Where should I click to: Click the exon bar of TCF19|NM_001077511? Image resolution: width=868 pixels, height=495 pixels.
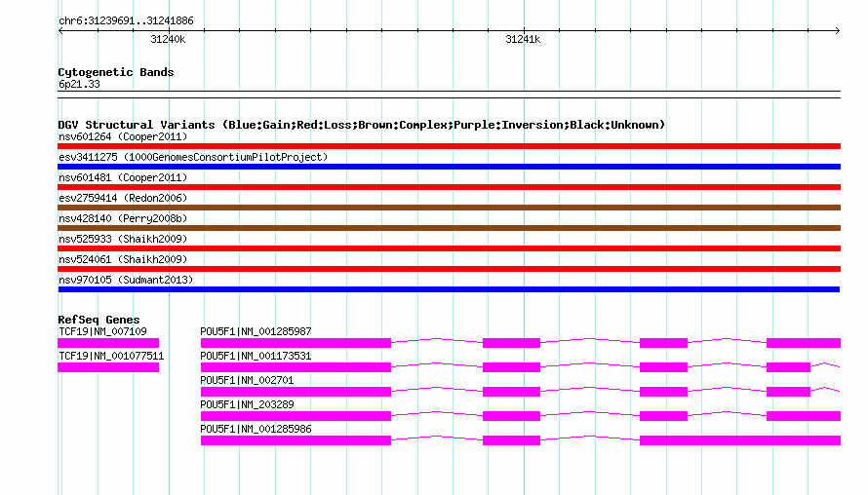108,367
